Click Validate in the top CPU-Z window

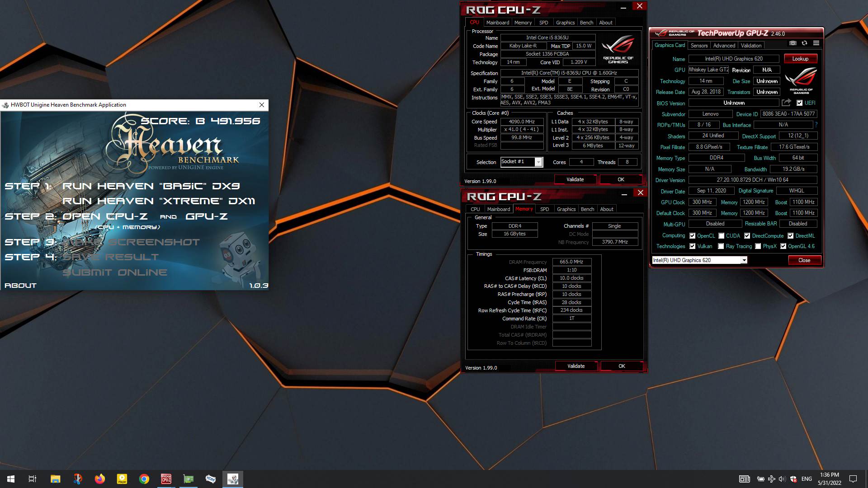575,179
